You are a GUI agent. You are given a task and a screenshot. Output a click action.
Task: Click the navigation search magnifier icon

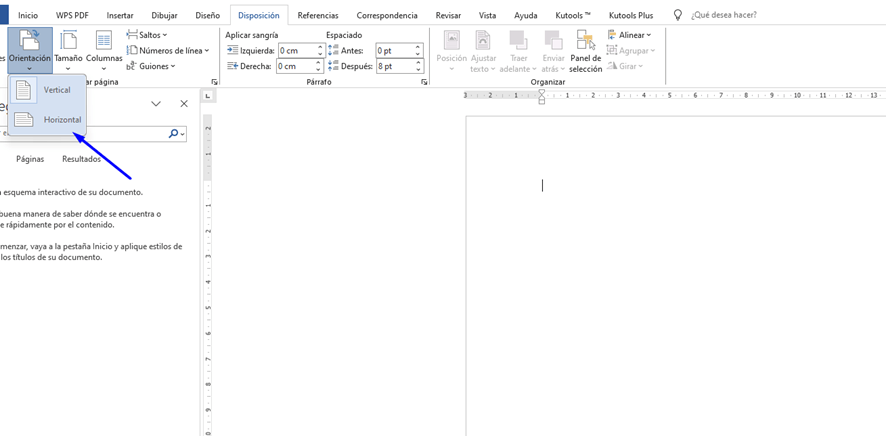coord(173,133)
